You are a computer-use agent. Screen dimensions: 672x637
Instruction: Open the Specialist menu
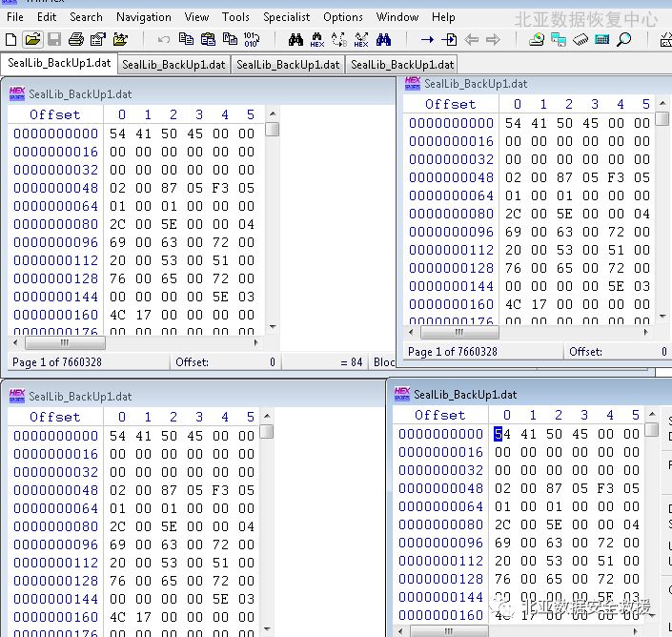[x=286, y=17]
